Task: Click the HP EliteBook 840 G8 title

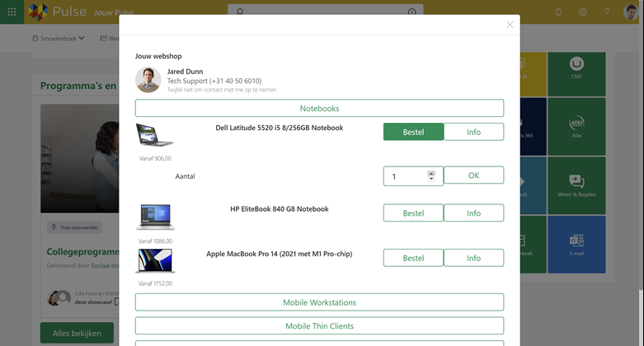Action: pos(280,209)
